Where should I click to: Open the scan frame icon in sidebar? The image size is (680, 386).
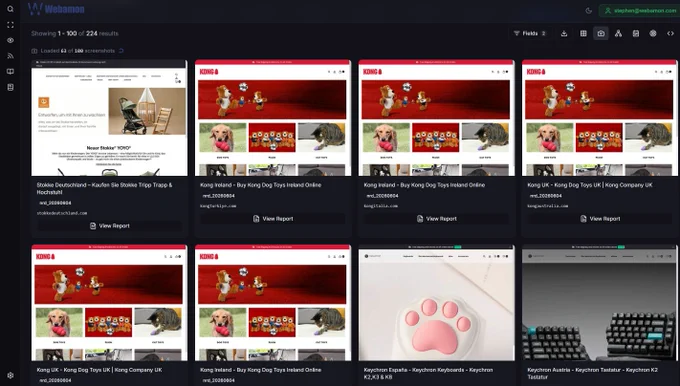click(x=10, y=25)
